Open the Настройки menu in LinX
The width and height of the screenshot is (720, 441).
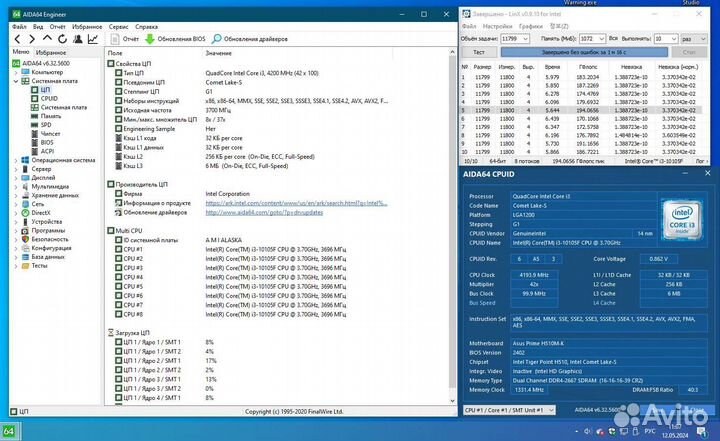[497, 26]
